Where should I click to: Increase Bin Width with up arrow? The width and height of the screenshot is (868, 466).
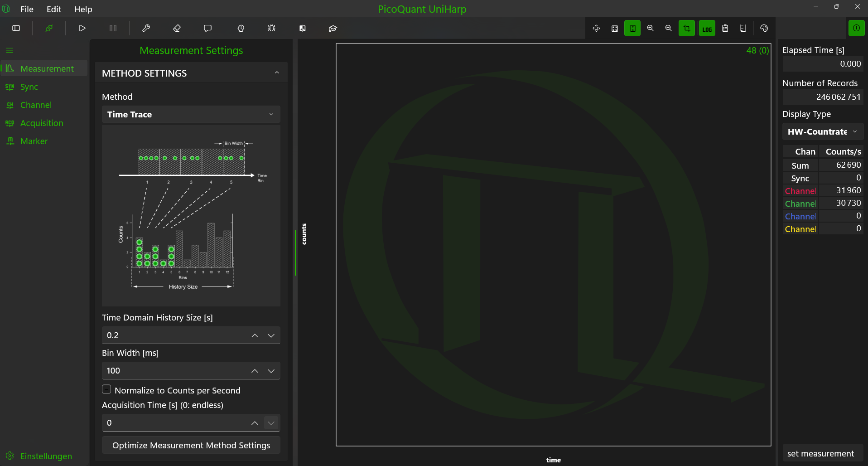[x=255, y=371]
